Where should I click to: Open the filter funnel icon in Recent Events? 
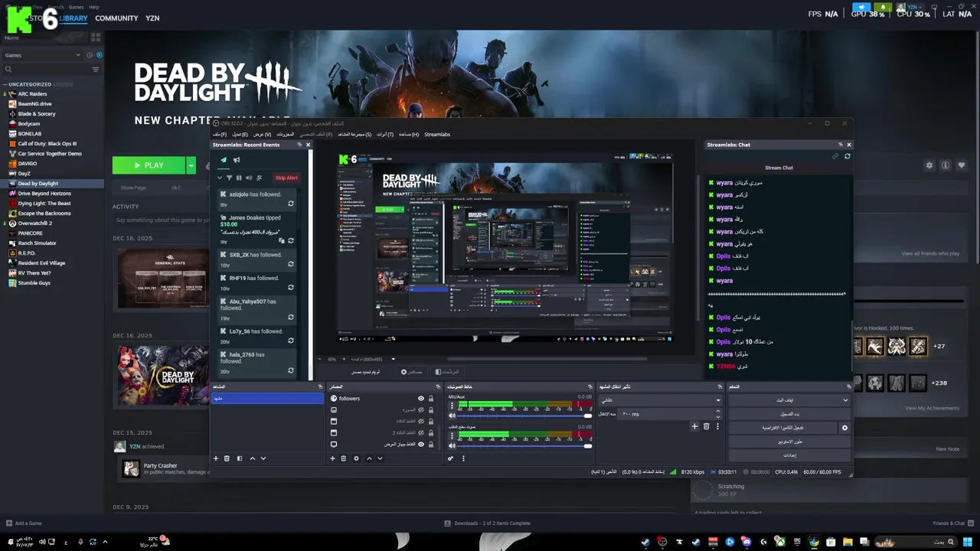point(229,178)
